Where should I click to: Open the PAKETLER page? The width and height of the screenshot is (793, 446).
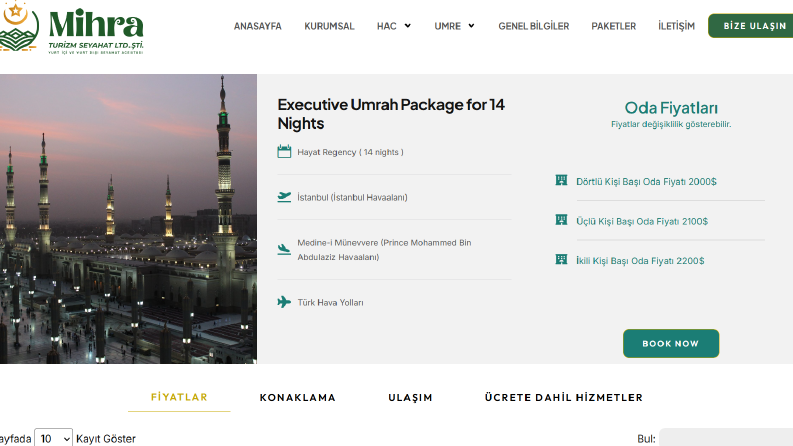pyautogui.click(x=613, y=26)
